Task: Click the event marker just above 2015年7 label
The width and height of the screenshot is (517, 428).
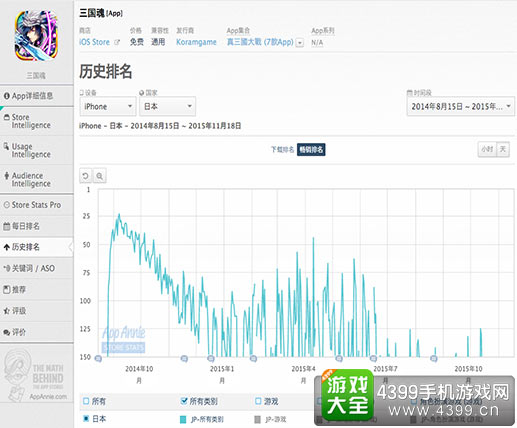Action: tap(374, 359)
